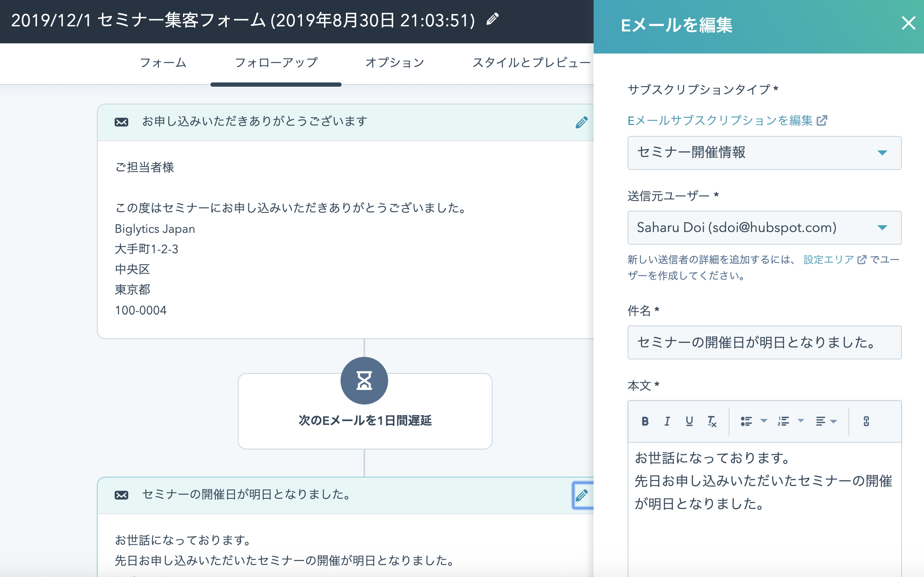This screenshot has width=924, height=577.
Task: Click the 東京都 text line
Action: coord(132,290)
